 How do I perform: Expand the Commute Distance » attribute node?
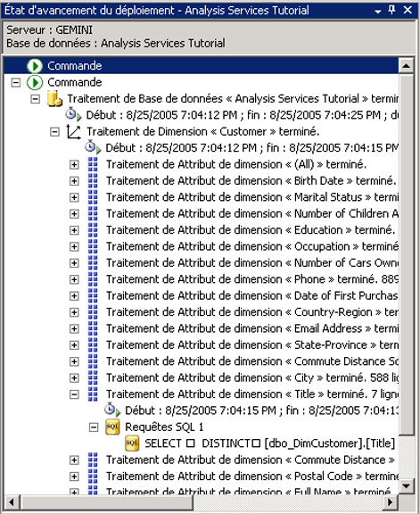tap(74, 460)
